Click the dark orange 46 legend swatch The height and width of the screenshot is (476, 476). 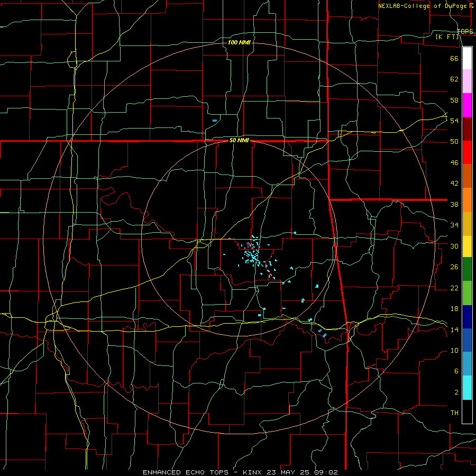point(467,176)
